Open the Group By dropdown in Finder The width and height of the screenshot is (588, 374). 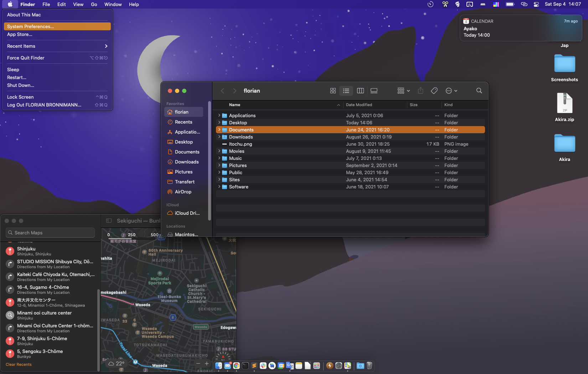tap(403, 91)
